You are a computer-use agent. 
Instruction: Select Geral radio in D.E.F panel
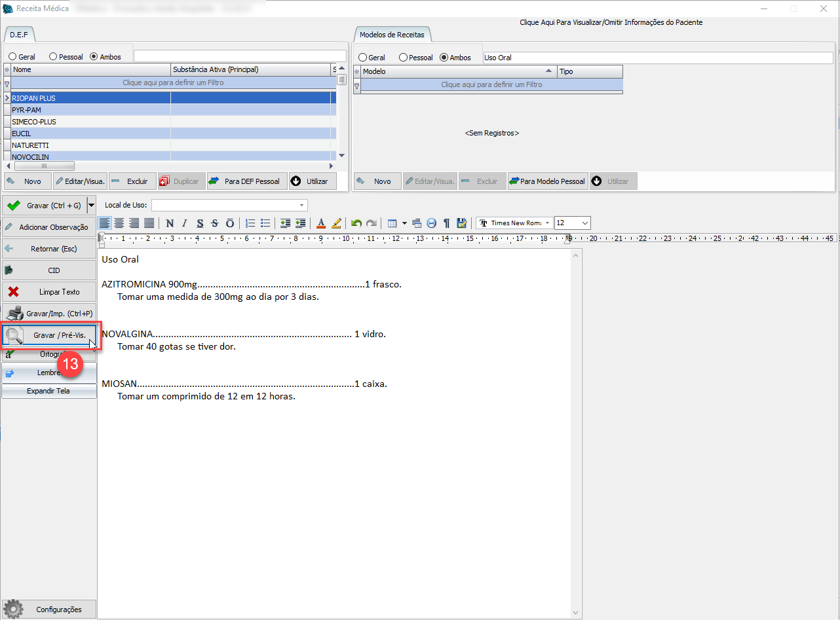(12, 57)
